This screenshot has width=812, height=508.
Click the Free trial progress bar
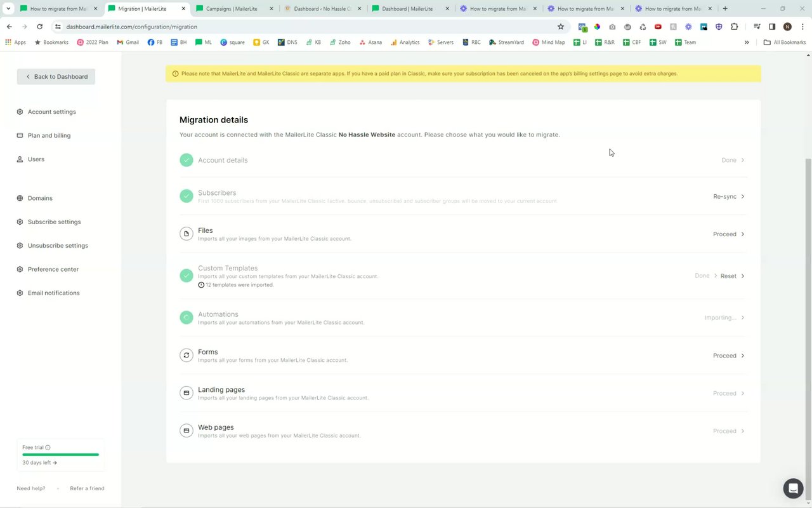pos(60,455)
